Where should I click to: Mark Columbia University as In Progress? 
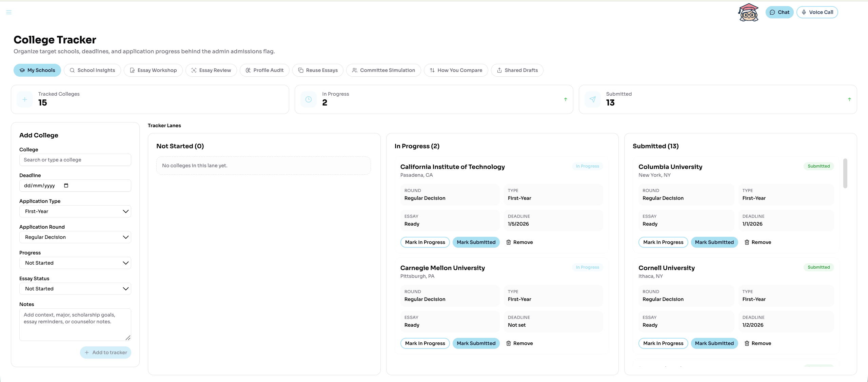(x=663, y=242)
